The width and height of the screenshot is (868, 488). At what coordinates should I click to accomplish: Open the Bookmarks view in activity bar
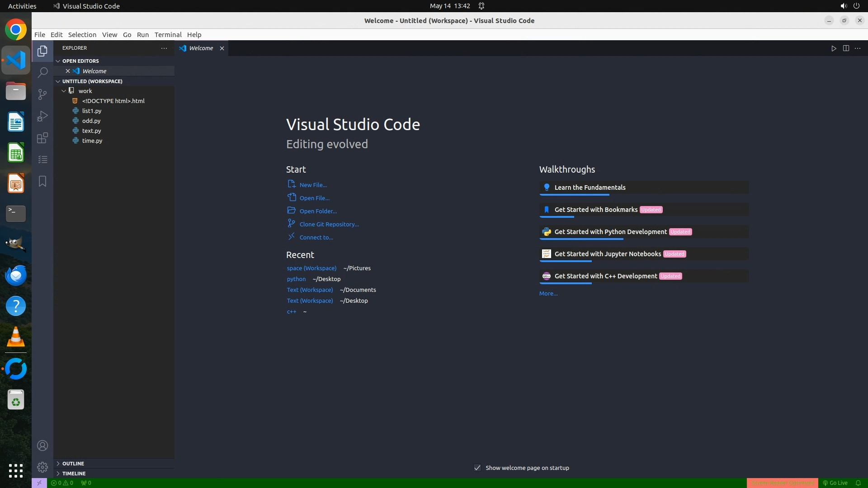coord(42,181)
